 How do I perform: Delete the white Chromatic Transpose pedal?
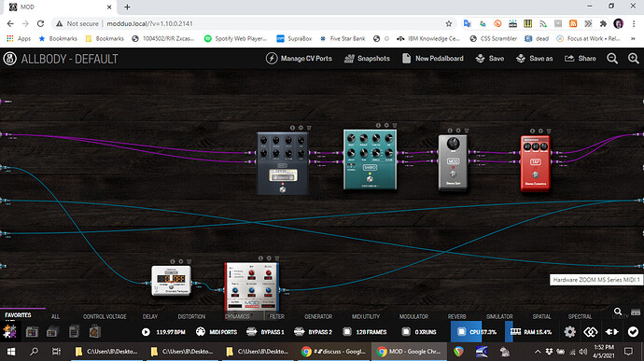coord(189,261)
